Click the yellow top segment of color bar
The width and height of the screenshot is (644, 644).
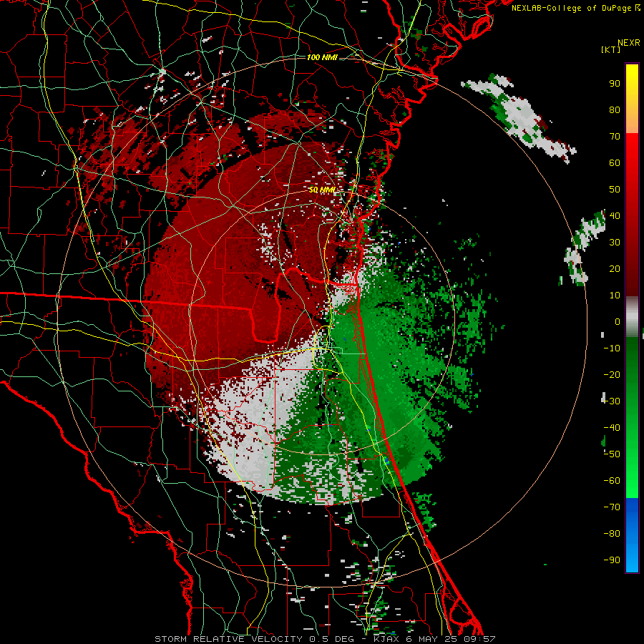632,99
